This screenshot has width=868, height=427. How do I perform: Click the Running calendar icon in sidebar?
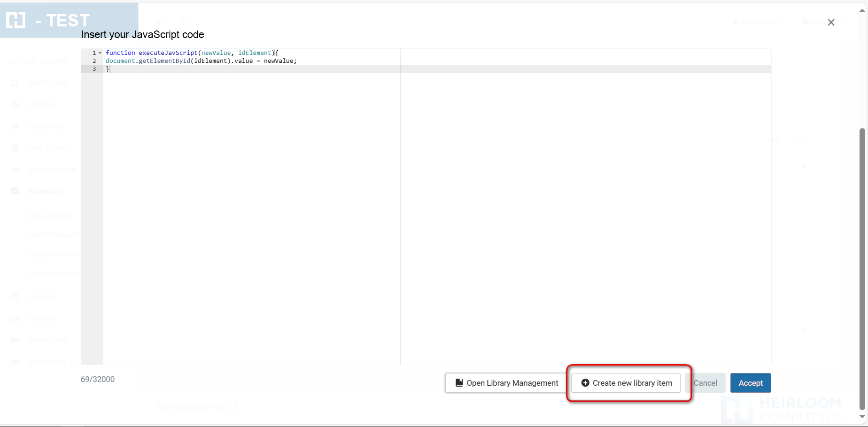[x=15, y=297]
